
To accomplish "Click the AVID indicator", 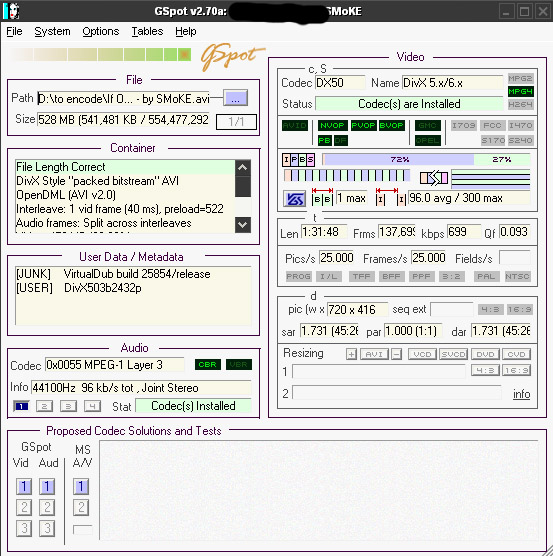I will tap(295, 126).
